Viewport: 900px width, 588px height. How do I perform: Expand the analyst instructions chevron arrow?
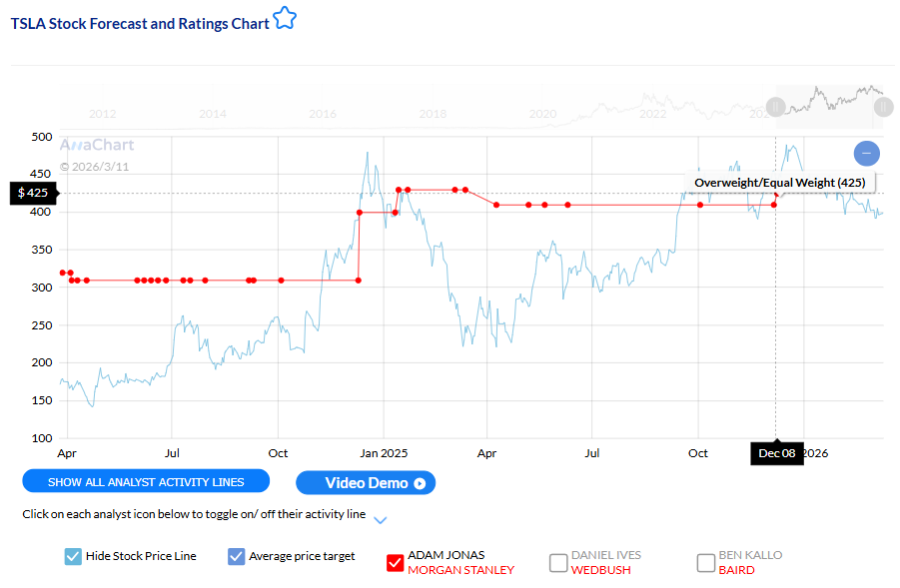[x=379, y=520]
